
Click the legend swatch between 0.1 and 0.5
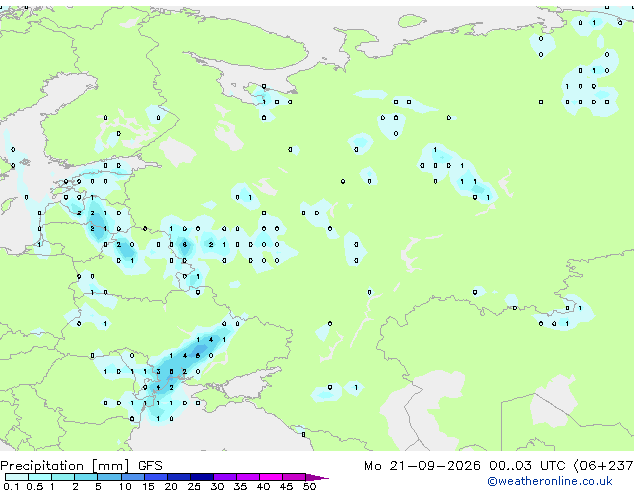[17, 477]
